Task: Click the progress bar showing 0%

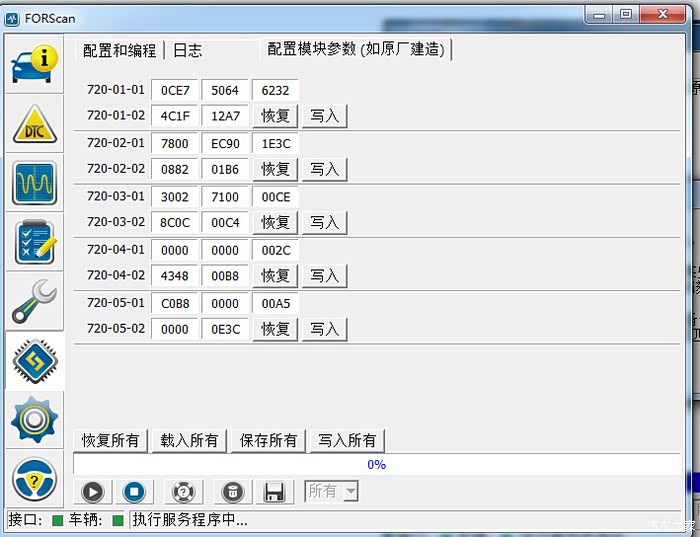Action: (376, 464)
